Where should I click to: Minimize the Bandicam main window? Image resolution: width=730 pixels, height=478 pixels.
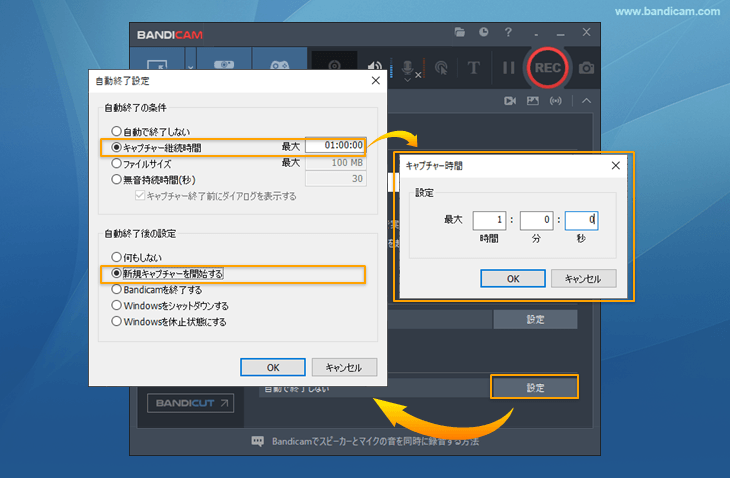(561, 33)
